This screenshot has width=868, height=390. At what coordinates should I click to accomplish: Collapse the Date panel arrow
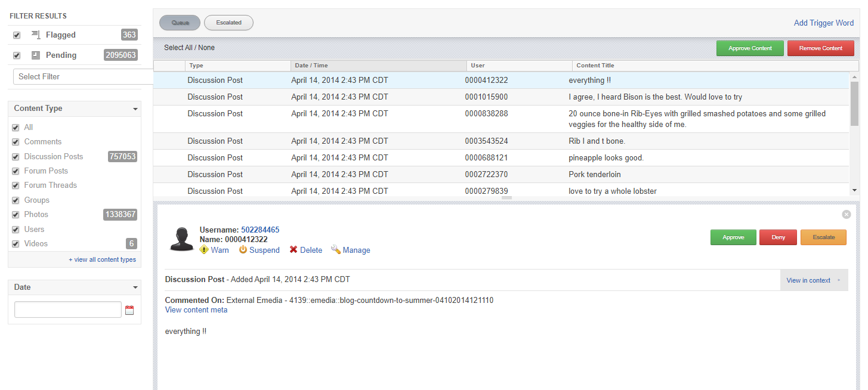click(x=135, y=287)
